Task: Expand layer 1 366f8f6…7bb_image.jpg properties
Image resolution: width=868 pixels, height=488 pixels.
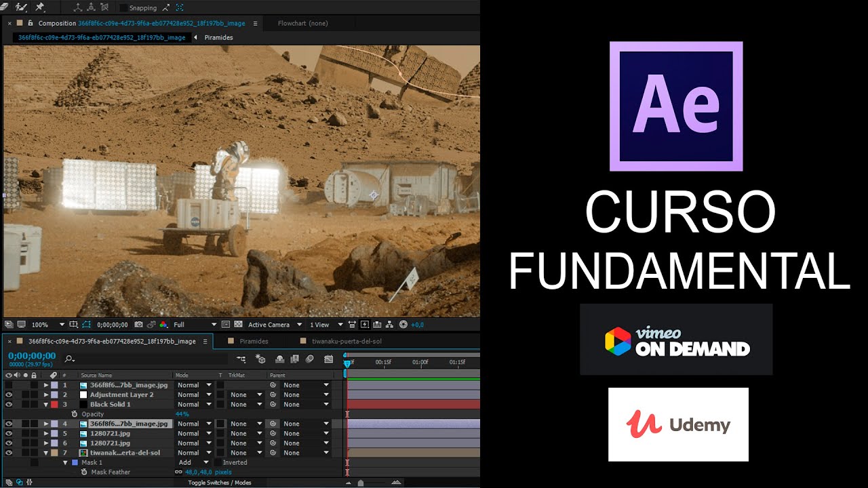Action: [46, 385]
